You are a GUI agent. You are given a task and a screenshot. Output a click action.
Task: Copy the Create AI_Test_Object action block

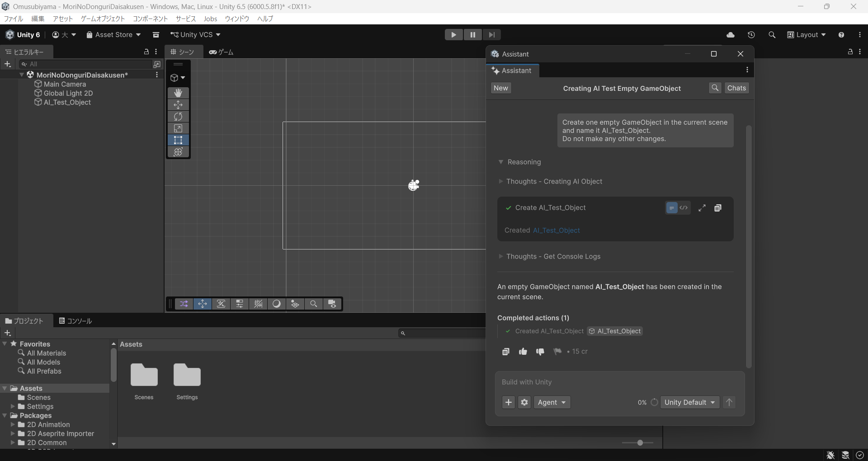[717, 208]
